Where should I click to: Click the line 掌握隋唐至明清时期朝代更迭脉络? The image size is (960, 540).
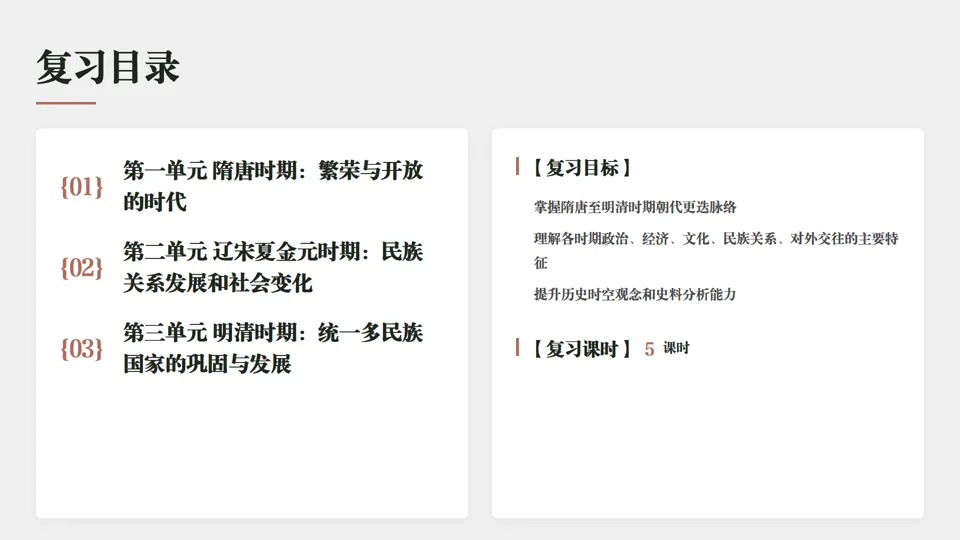click(x=635, y=207)
